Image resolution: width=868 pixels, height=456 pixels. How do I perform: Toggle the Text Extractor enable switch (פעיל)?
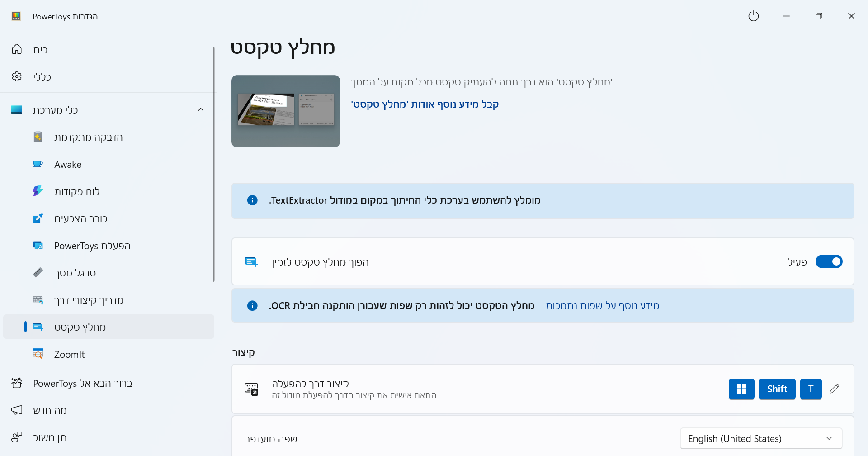click(x=829, y=261)
